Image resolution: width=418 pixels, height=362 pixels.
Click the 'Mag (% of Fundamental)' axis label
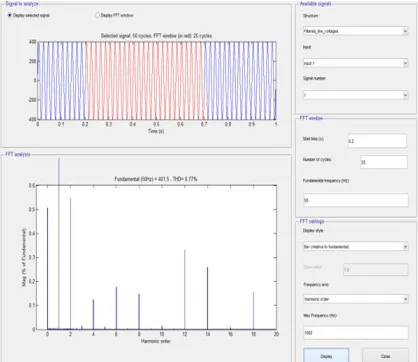[x=24, y=257]
